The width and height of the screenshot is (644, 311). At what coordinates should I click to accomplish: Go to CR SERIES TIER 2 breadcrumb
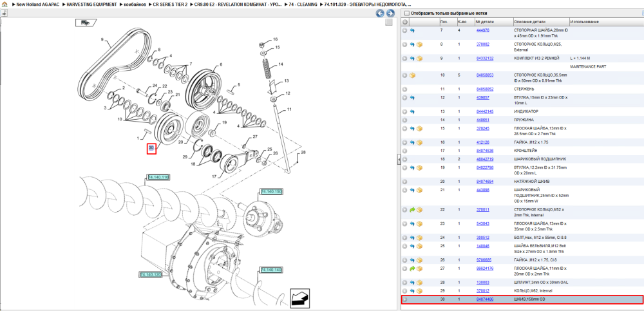pos(170,4)
